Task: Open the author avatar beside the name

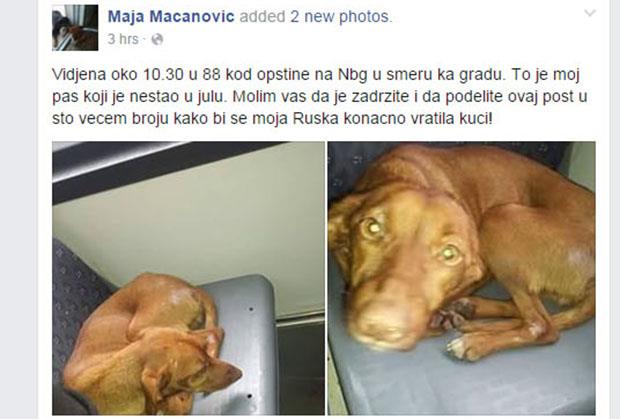Action: [75, 28]
